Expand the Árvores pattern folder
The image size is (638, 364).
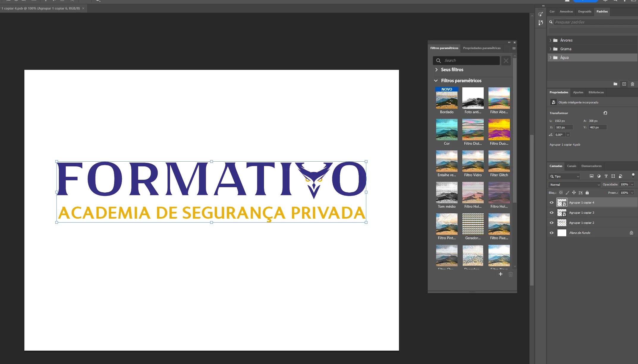(x=550, y=40)
